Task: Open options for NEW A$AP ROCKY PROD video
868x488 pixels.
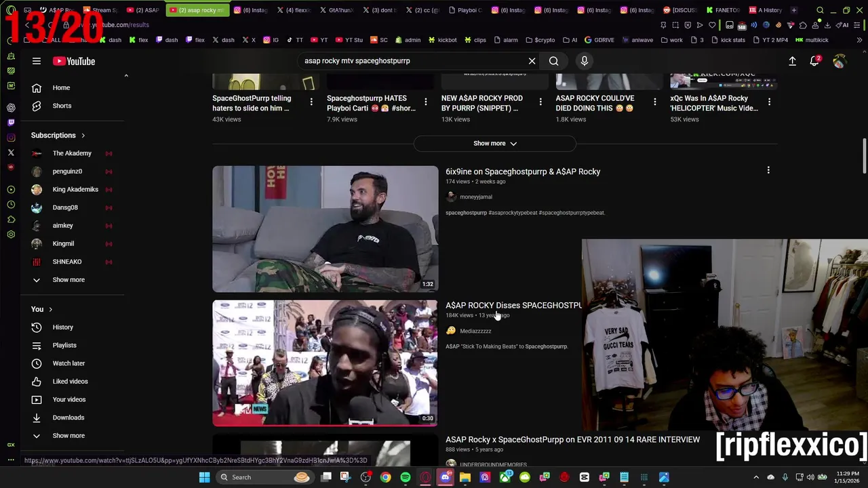Action: (x=540, y=102)
